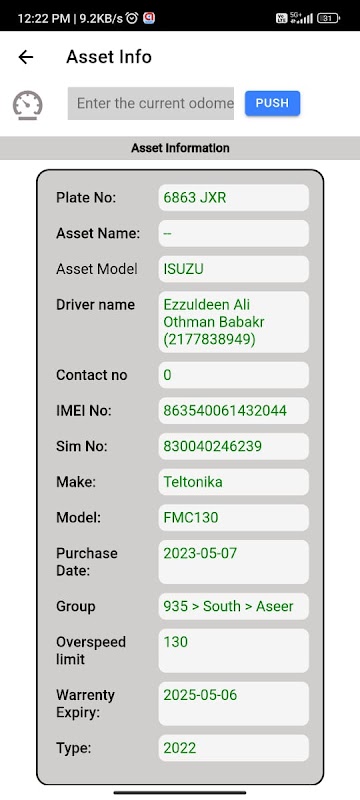Tap the overspeed limit value 130
This screenshot has height=800, width=360.
[x=234, y=651]
